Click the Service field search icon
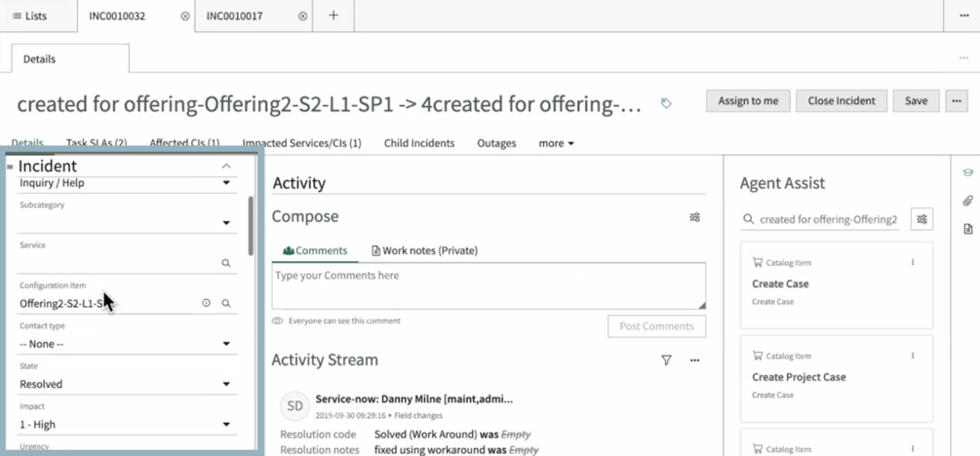The image size is (980, 456). (226, 264)
